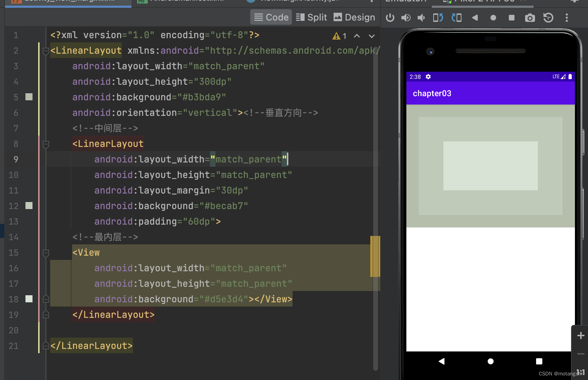Screen dimensions: 588x380
Task: Tap the Home button on phone navigation bar
Action: pyautogui.click(x=490, y=361)
